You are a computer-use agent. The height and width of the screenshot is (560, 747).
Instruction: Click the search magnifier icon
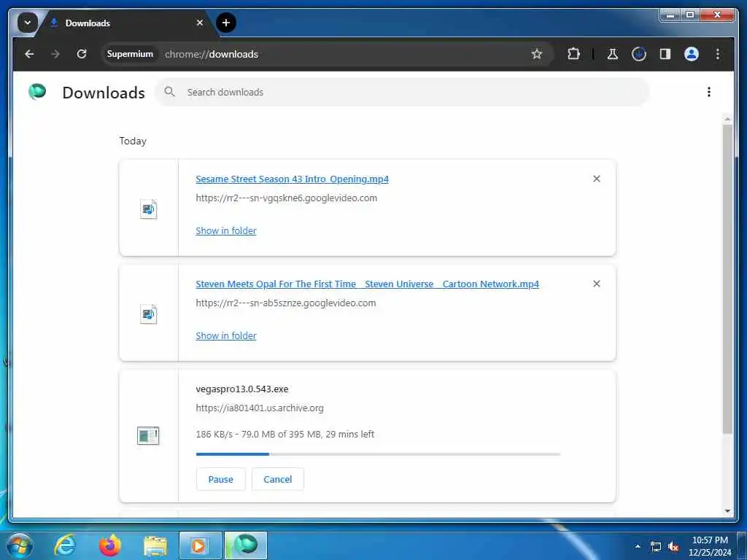(x=169, y=91)
